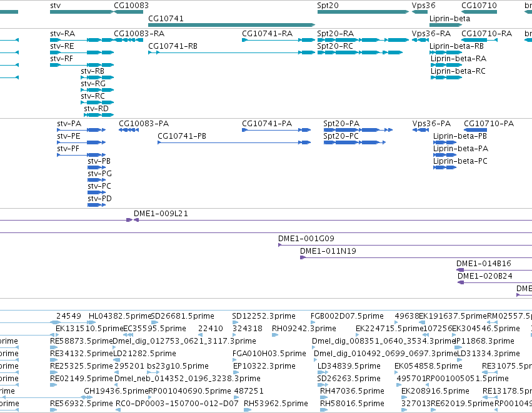Click the Spt20-RA transcript
The image size is (532, 413).
point(363,40)
